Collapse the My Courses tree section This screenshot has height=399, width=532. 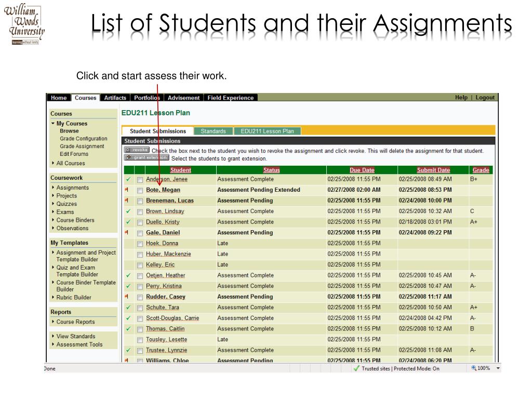coord(53,124)
